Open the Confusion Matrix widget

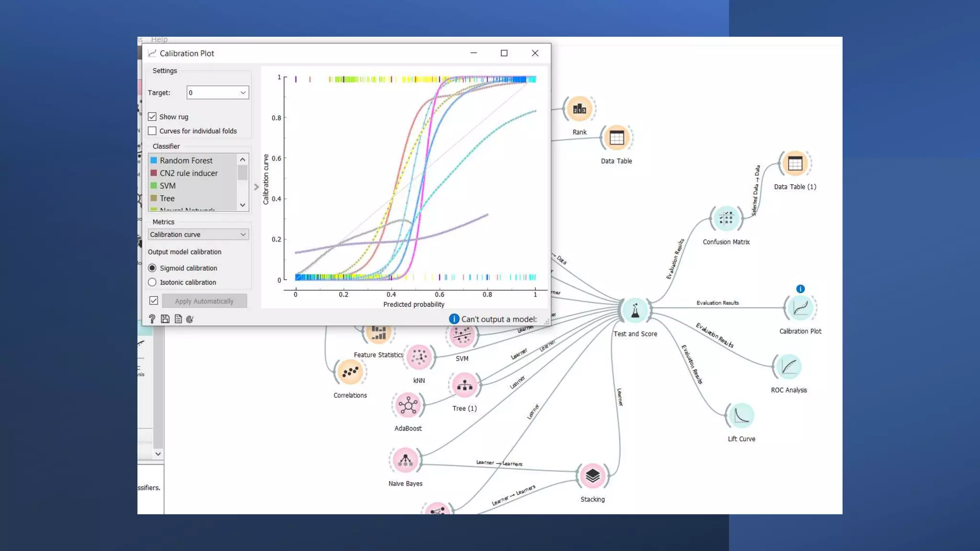click(x=726, y=219)
